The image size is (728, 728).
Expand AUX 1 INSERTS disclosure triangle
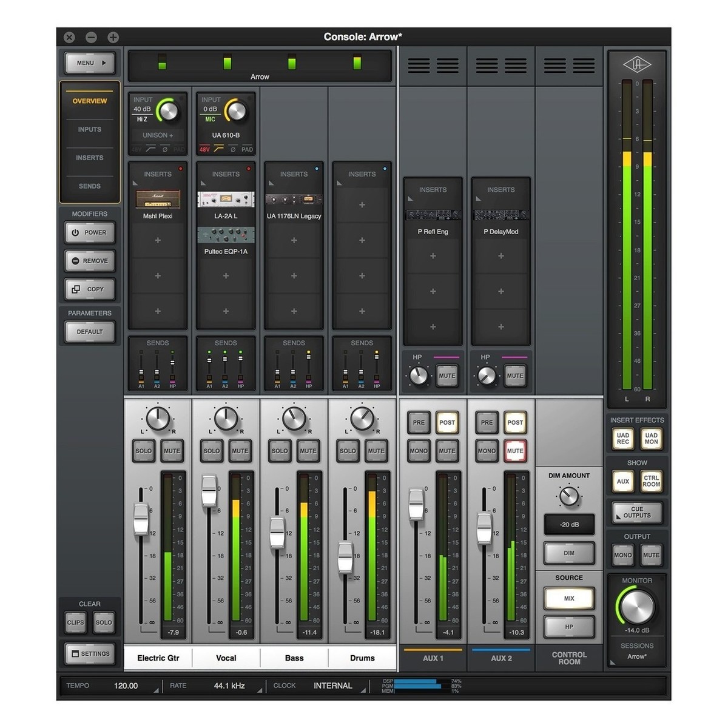click(x=411, y=198)
